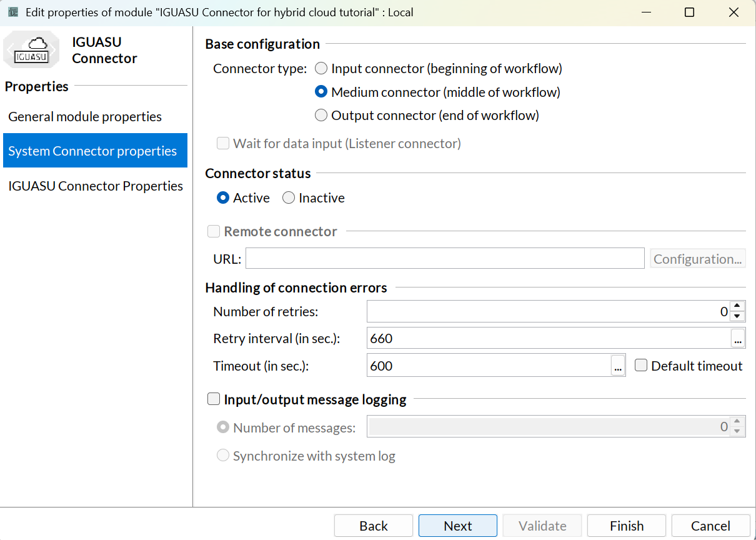Click the Timeout input field
Viewport: 756px width, 540px height.
[489, 366]
